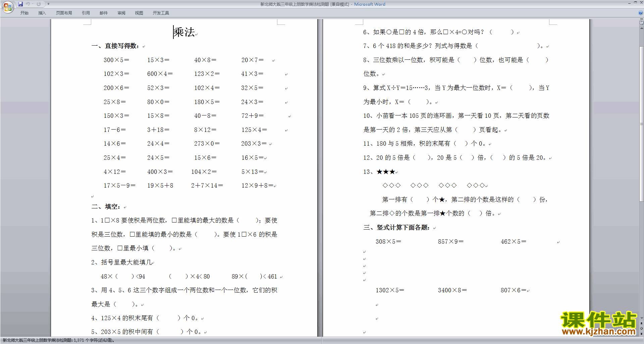Screen dimensions: 644x344
Task: Click question 7 about 6个418的和
Action: (x=453, y=46)
